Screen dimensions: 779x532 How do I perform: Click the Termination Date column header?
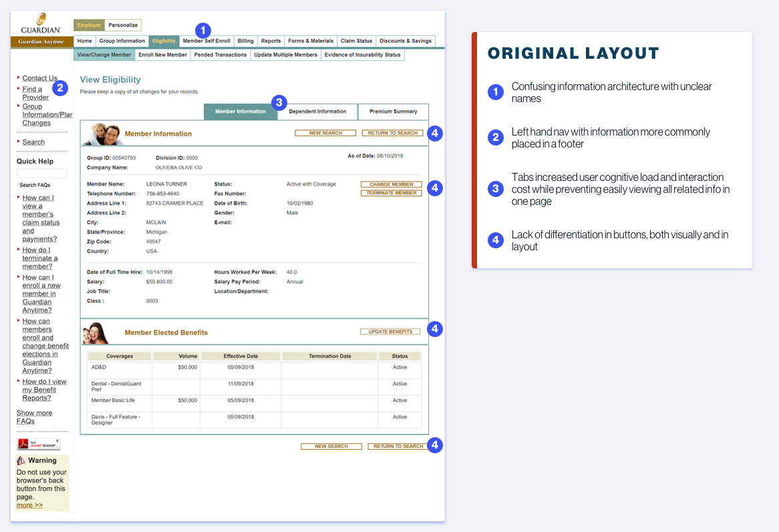click(329, 356)
